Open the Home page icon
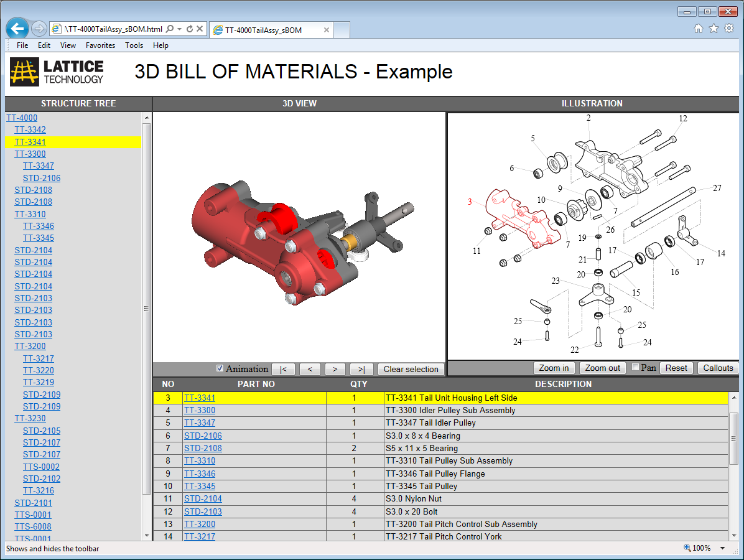The image size is (744, 560). click(x=699, y=29)
